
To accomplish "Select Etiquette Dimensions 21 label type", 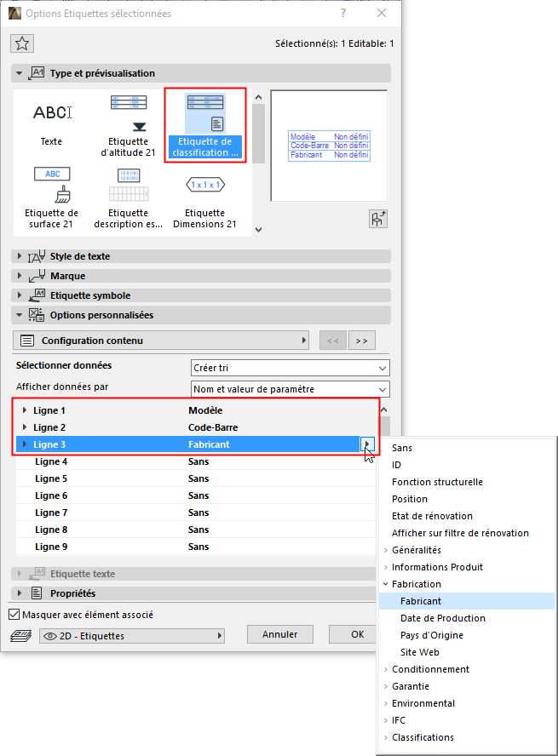I will point(205,198).
